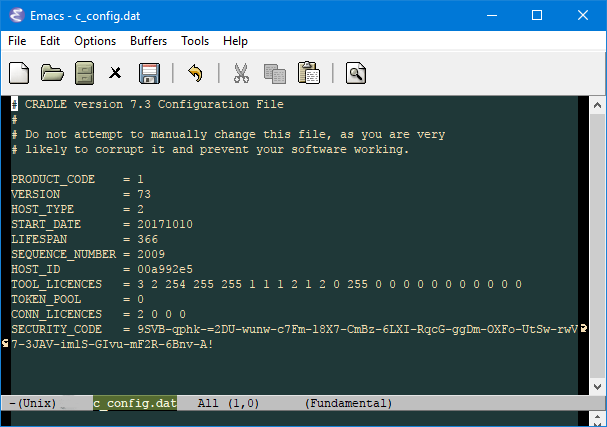Image resolution: width=607 pixels, height=427 pixels.
Task: Click the 'likely to corrupt it' comment line
Action: coord(210,149)
